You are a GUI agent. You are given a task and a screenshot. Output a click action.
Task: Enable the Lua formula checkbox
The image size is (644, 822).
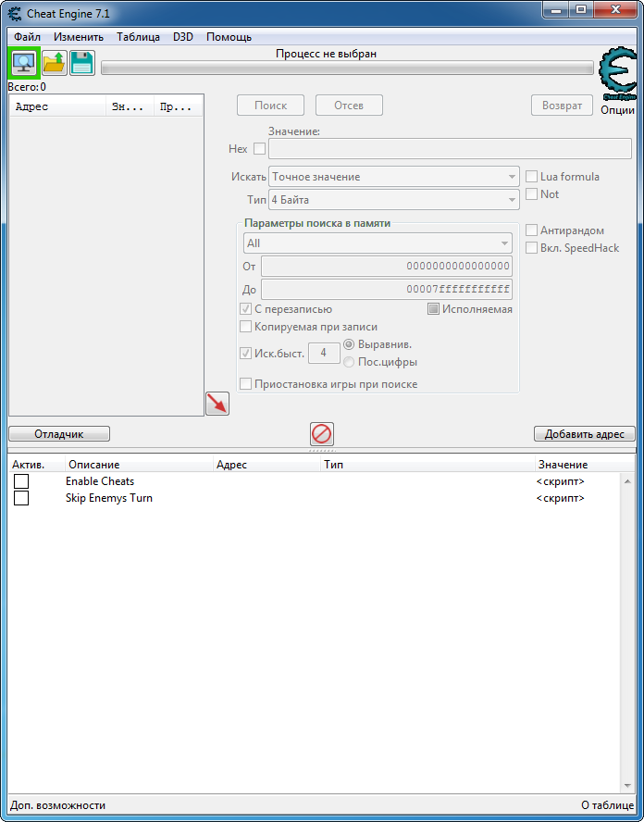[531, 177]
